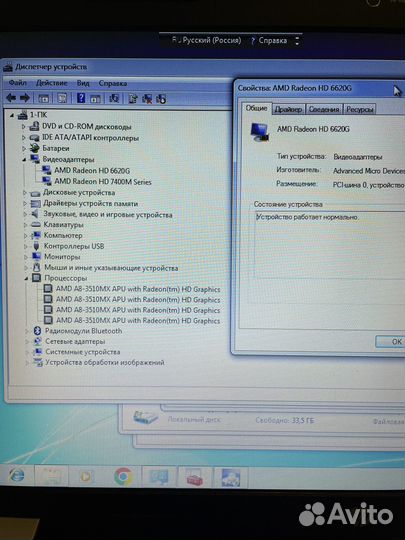This screenshot has width=405, height=540.
Task: Click the processor icon beside Процессоры
Action: (x=36, y=278)
